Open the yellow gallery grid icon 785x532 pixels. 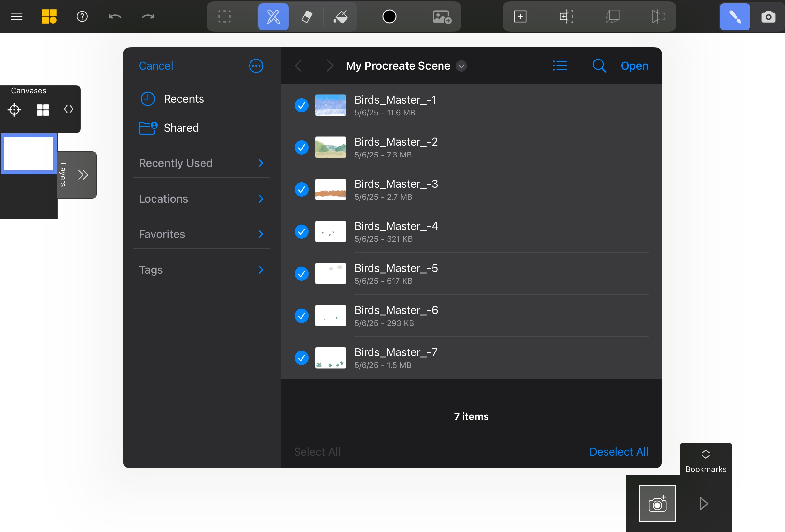pos(49,16)
